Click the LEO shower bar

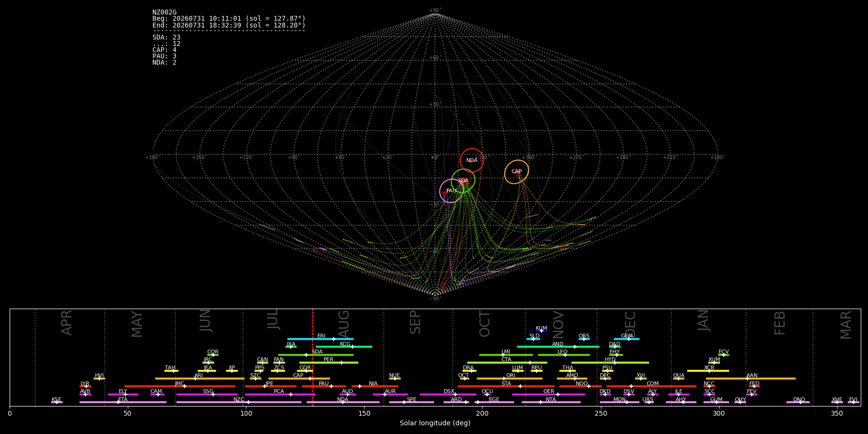(x=564, y=355)
